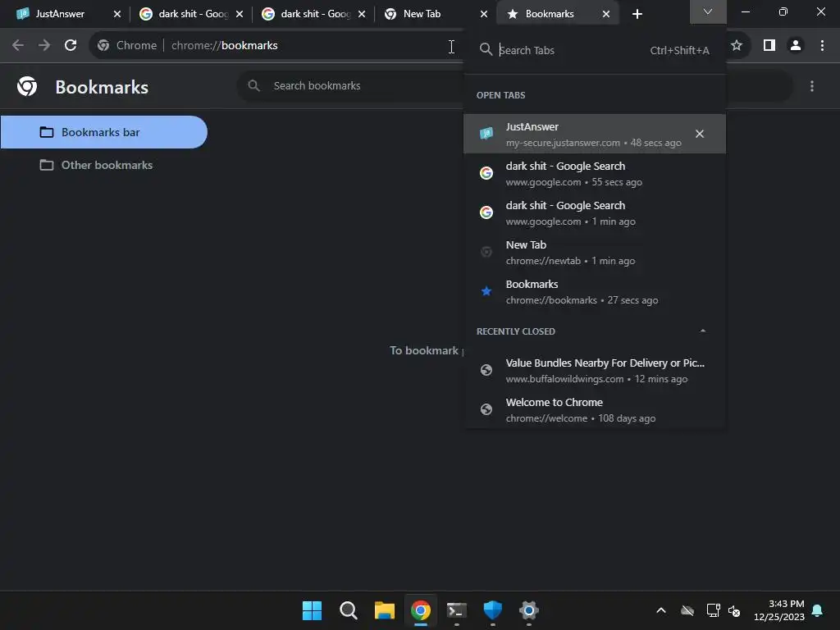Screen dimensions: 840x630
Task: Open the Chrome profile avatar menu
Action: (x=796, y=46)
